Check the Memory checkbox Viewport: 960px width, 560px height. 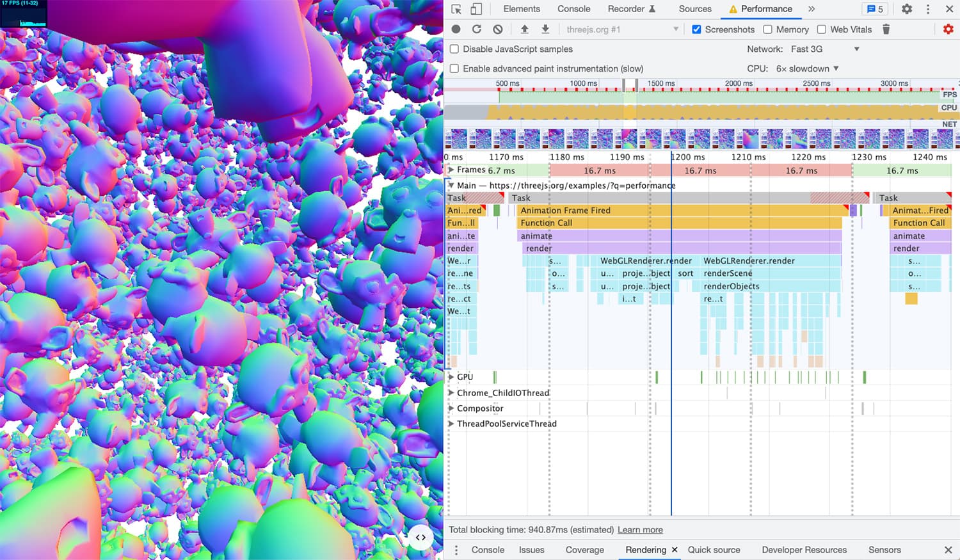coord(767,29)
